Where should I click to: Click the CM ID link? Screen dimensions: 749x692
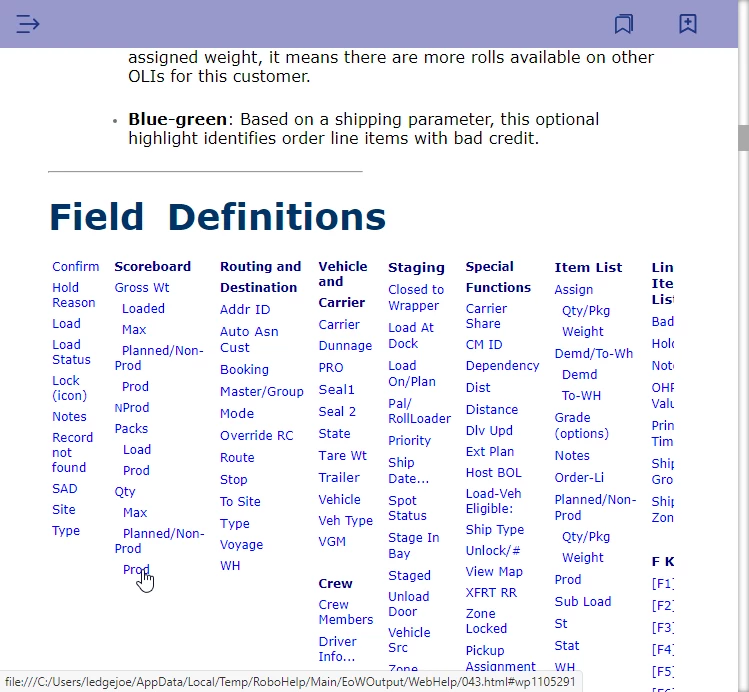pos(484,345)
